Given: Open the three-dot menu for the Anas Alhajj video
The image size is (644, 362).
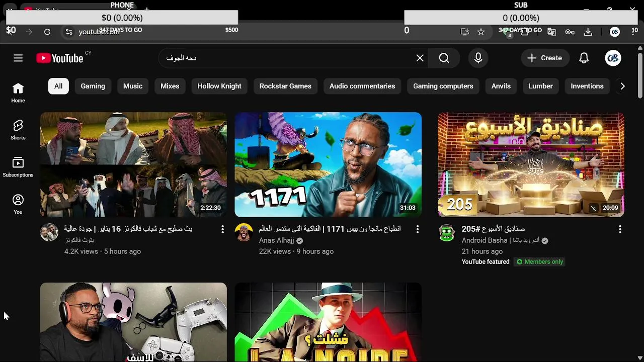Looking at the screenshot, I should 417,229.
